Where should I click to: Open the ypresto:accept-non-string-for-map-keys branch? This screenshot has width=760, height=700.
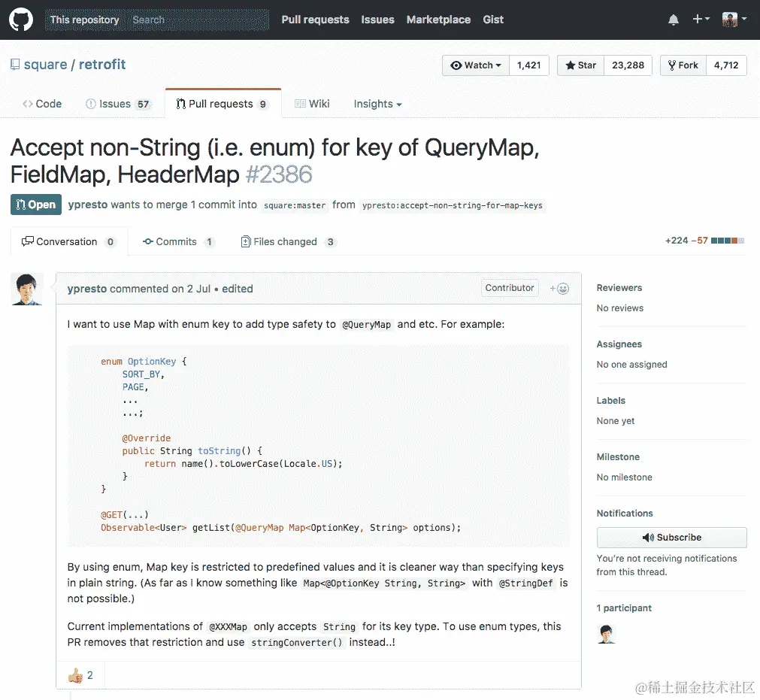pyautogui.click(x=453, y=205)
